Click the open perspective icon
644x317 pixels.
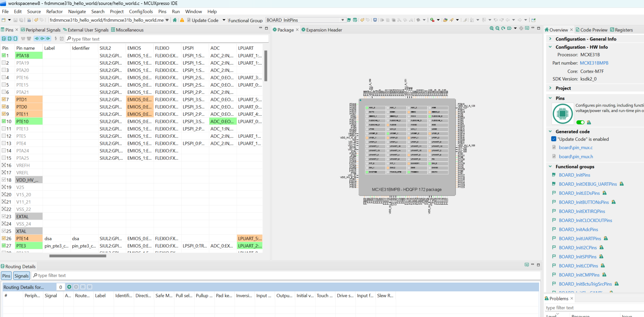click(533, 20)
